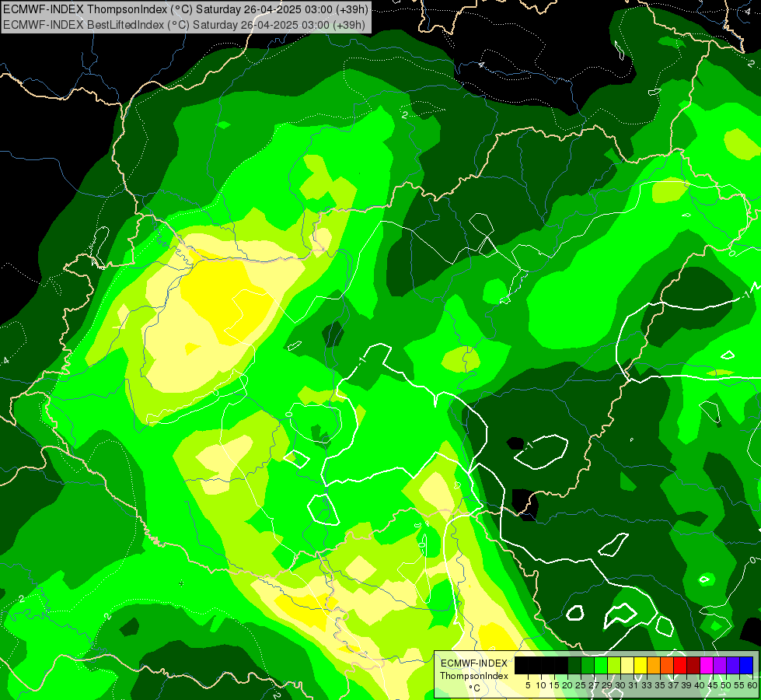Click the legend tick value 10
Viewport: 761px width, 700px height.
[x=541, y=685]
